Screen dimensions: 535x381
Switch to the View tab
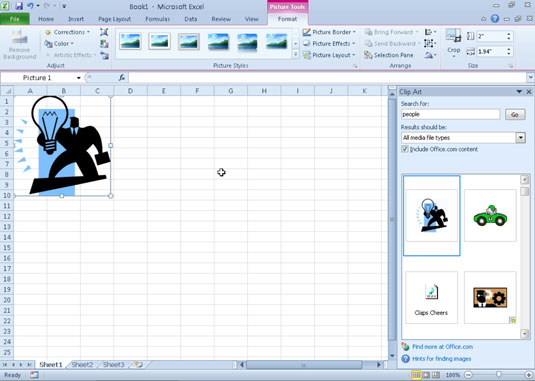(251, 19)
